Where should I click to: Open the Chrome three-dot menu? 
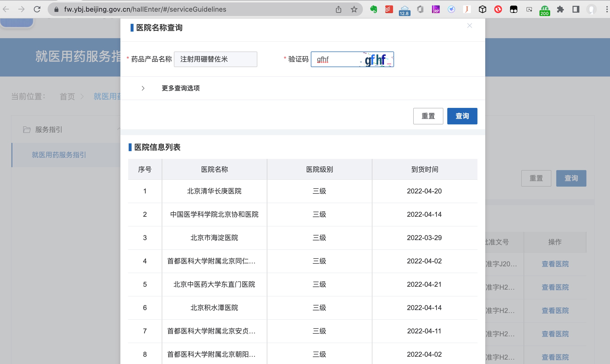607,9
